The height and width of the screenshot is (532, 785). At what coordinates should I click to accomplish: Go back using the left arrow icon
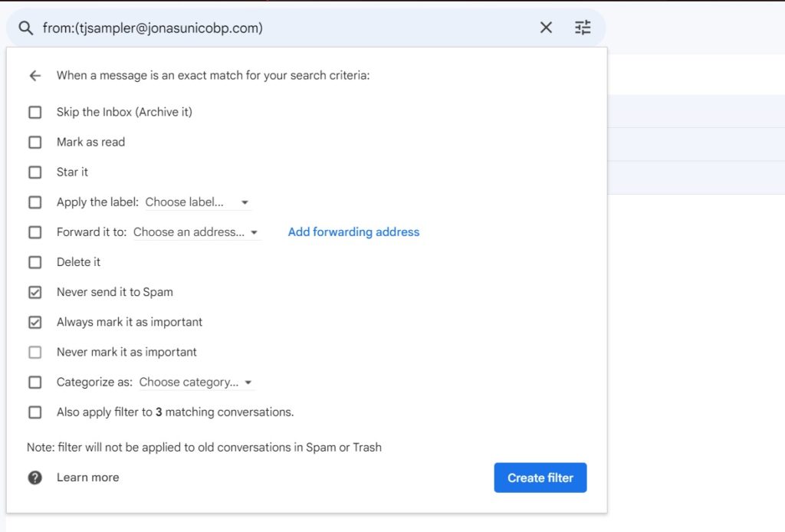tap(34, 76)
